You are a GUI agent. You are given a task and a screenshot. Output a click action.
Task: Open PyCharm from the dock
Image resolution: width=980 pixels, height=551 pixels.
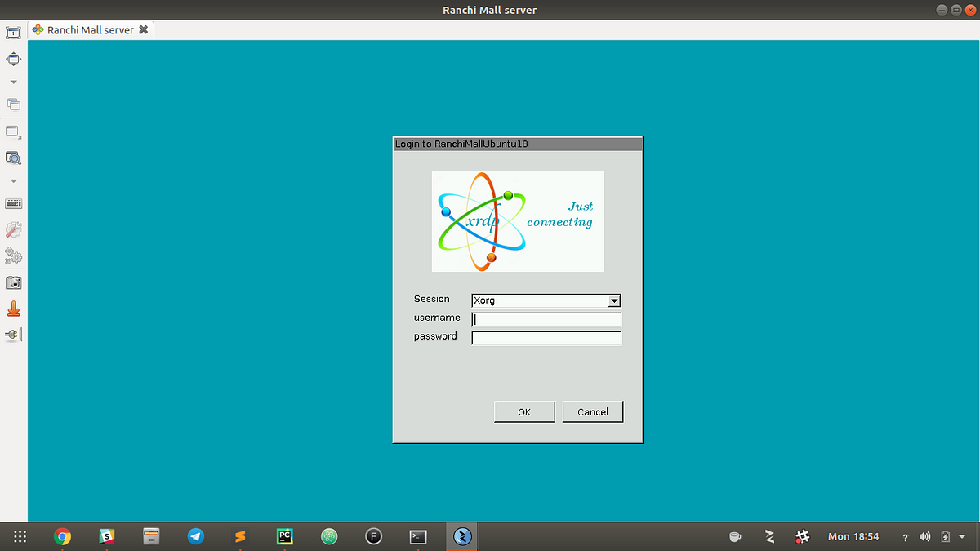[284, 536]
